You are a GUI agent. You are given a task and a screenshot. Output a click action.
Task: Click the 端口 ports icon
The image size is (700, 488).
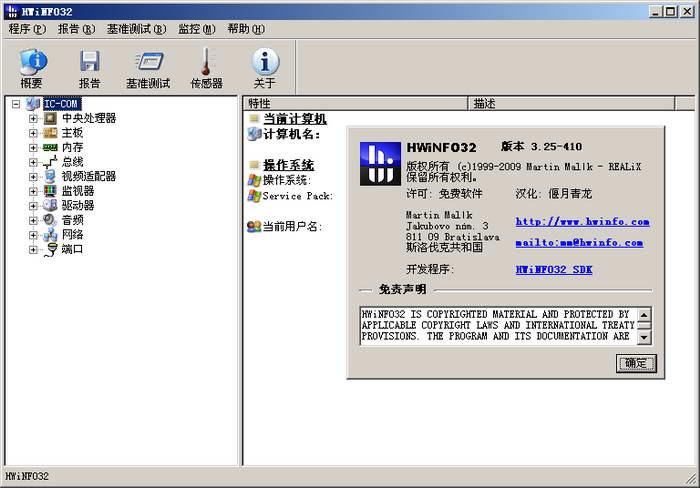click(x=51, y=250)
